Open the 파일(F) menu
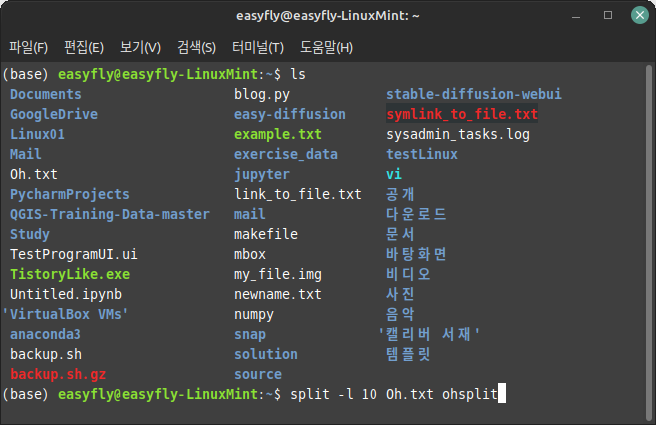This screenshot has height=425, width=656. pyautogui.click(x=28, y=47)
